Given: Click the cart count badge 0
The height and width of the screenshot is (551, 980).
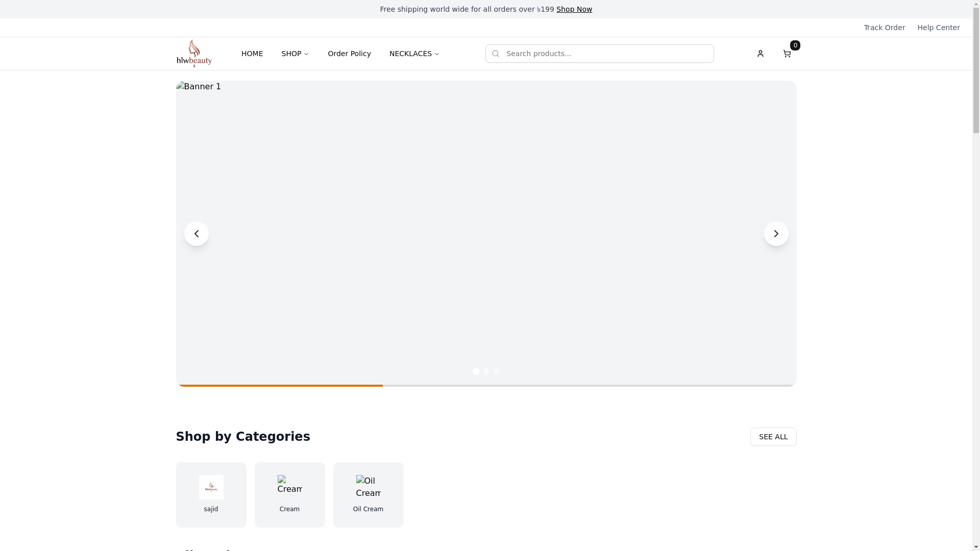Looking at the screenshot, I should click(x=795, y=45).
